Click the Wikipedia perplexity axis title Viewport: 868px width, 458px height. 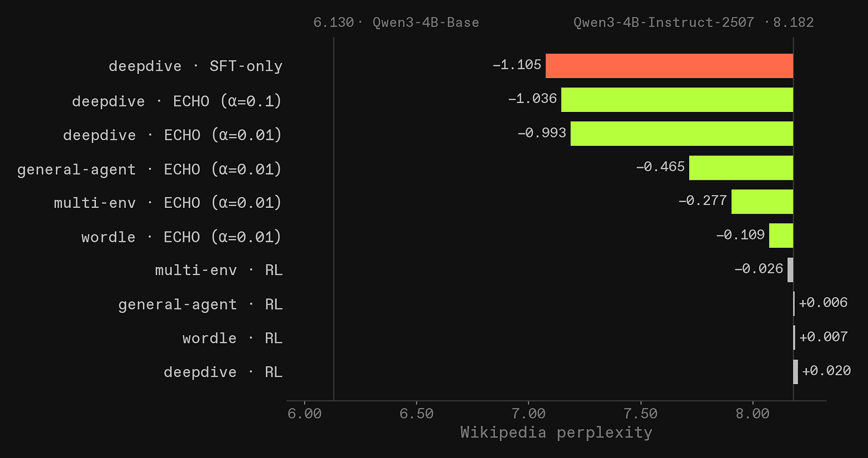(x=556, y=432)
